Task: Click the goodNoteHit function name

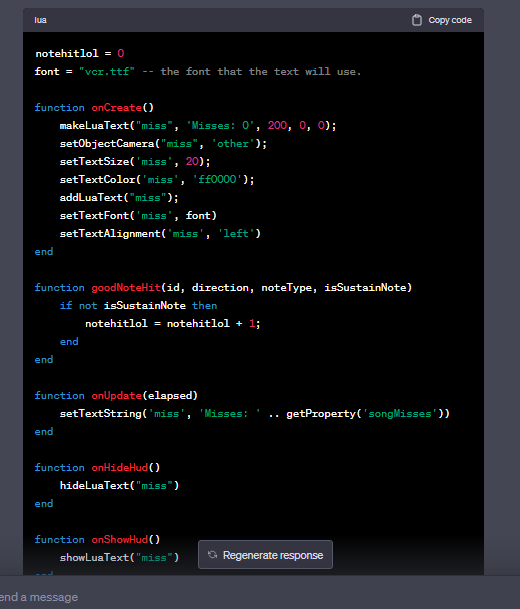Action: tap(126, 287)
